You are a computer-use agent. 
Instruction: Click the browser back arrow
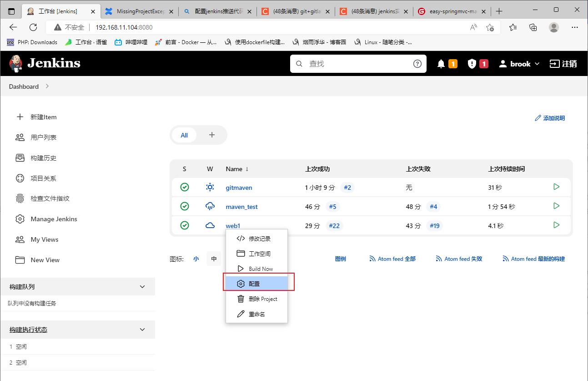pyautogui.click(x=13, y=27)
